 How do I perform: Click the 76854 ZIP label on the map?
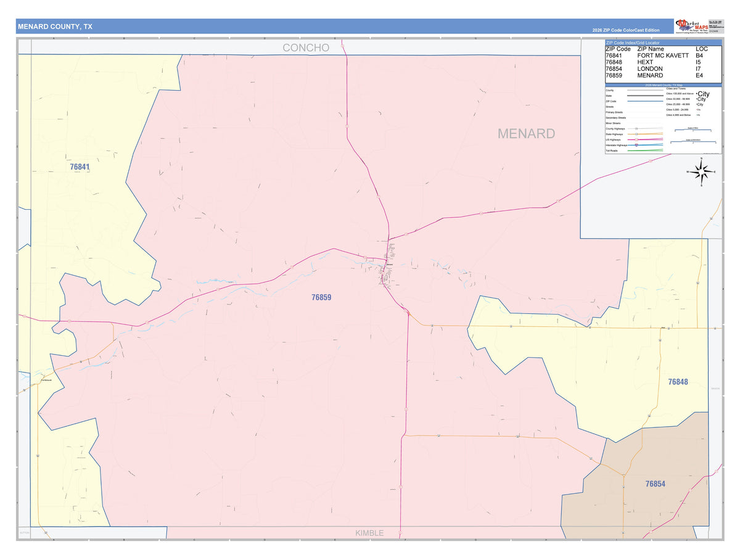[656, 484]
